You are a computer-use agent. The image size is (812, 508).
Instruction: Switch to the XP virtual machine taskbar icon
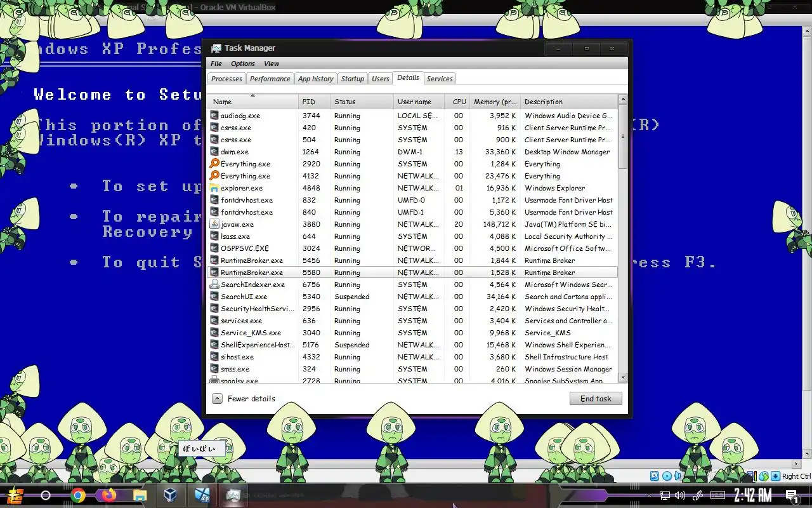click(202, 495)
